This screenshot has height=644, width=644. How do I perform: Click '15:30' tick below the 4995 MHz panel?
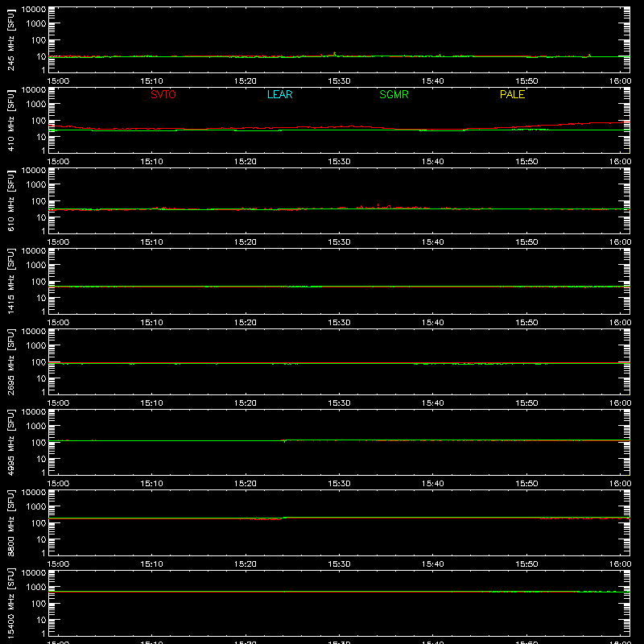click(x=339, y=484)
